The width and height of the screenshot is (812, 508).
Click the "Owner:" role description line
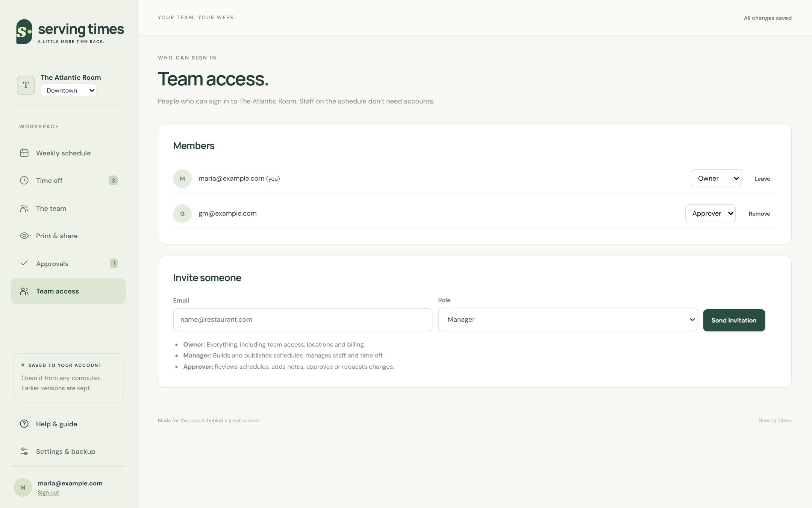tap(274, 344)
